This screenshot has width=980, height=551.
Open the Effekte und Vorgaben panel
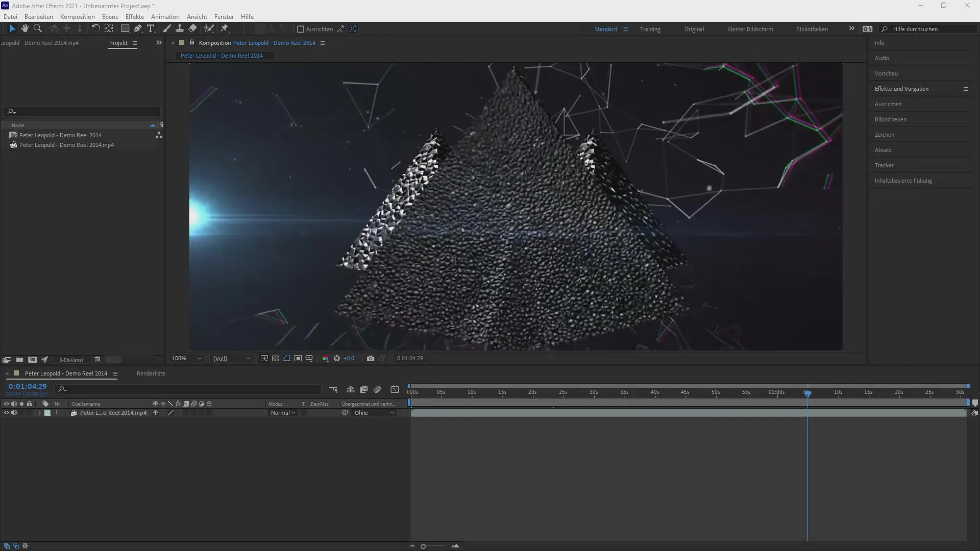[x=901, y=89]
